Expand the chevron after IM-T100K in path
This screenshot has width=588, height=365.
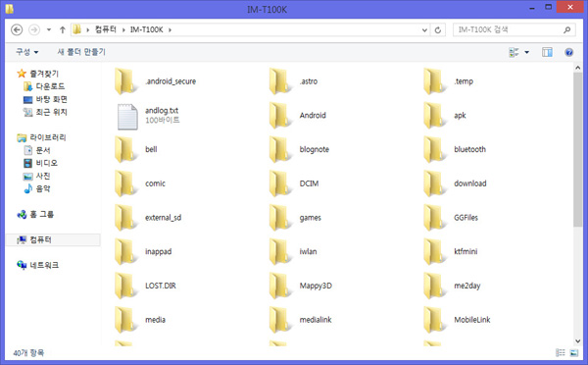click(x=170, y=30)
